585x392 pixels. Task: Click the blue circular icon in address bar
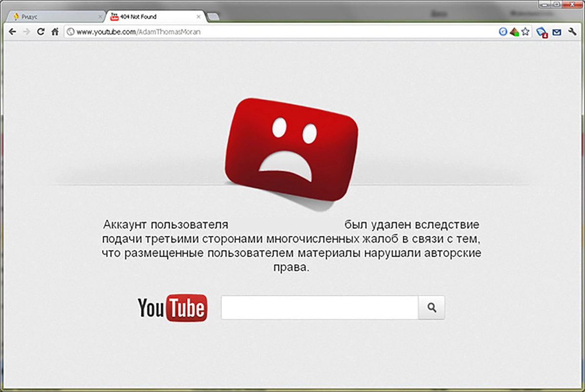pos(503,32)
